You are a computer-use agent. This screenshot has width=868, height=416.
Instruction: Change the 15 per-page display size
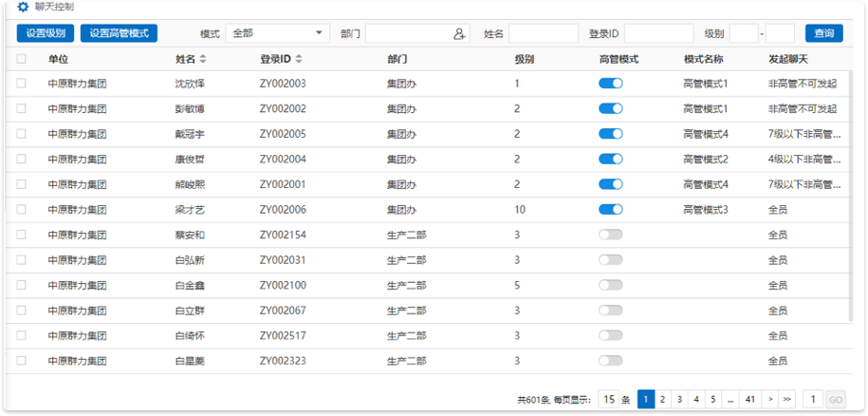tap(608, 400)
